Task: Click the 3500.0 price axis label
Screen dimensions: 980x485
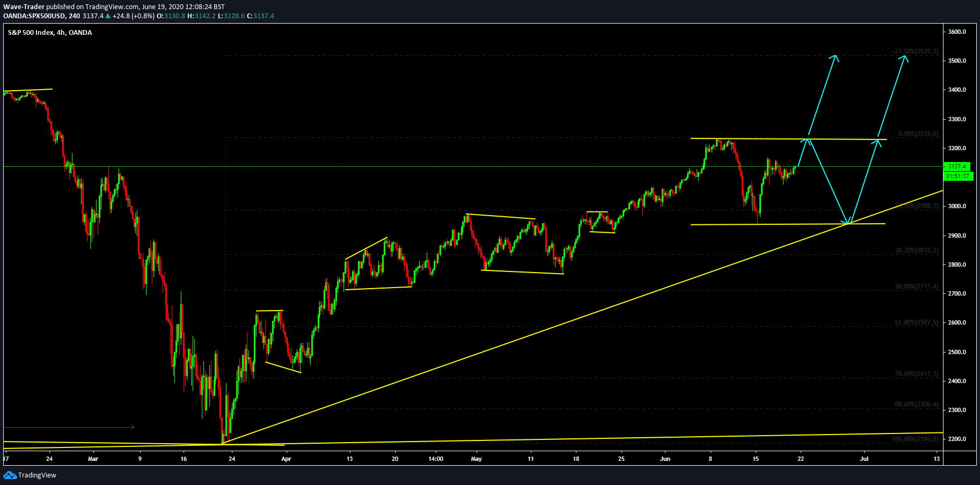Action: pyautogui.click(x=957, y=61)
